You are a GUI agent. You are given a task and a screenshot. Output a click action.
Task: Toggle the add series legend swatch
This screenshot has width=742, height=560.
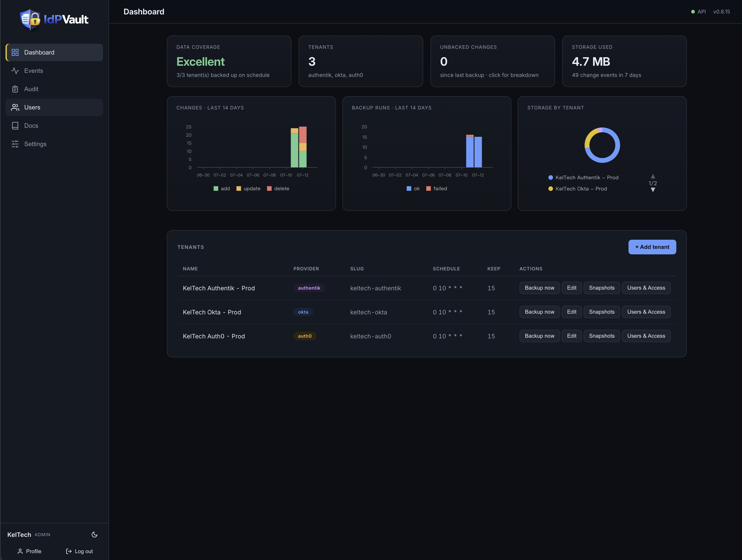(x=216, y=189)
